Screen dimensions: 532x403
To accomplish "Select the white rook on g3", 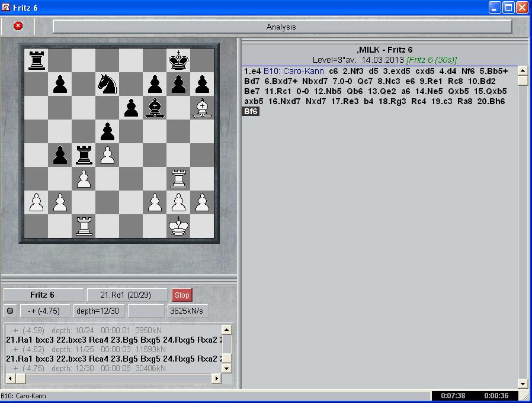I will (178, 179).
